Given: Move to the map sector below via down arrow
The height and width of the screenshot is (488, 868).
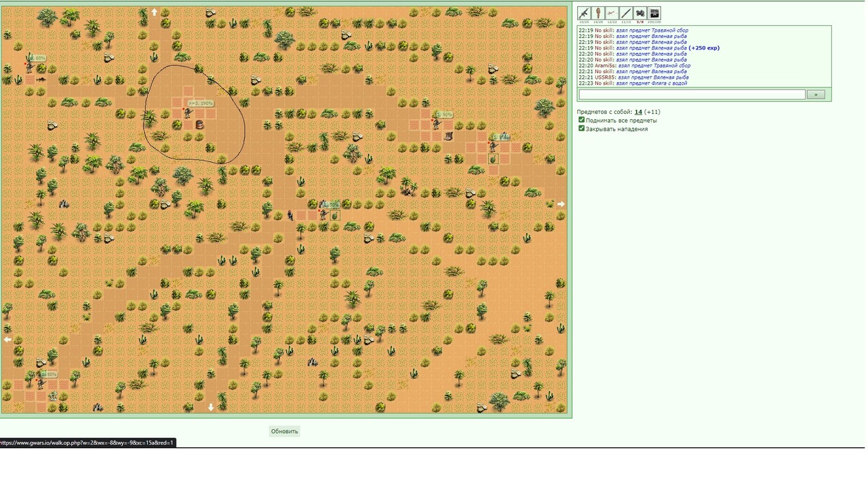Looking at the screenshot, I should click(x=211, y=407).
